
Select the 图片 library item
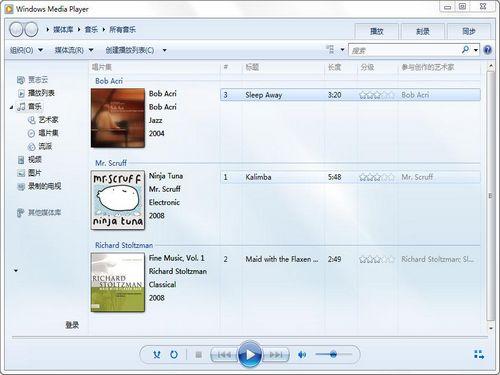click(30, 173)
